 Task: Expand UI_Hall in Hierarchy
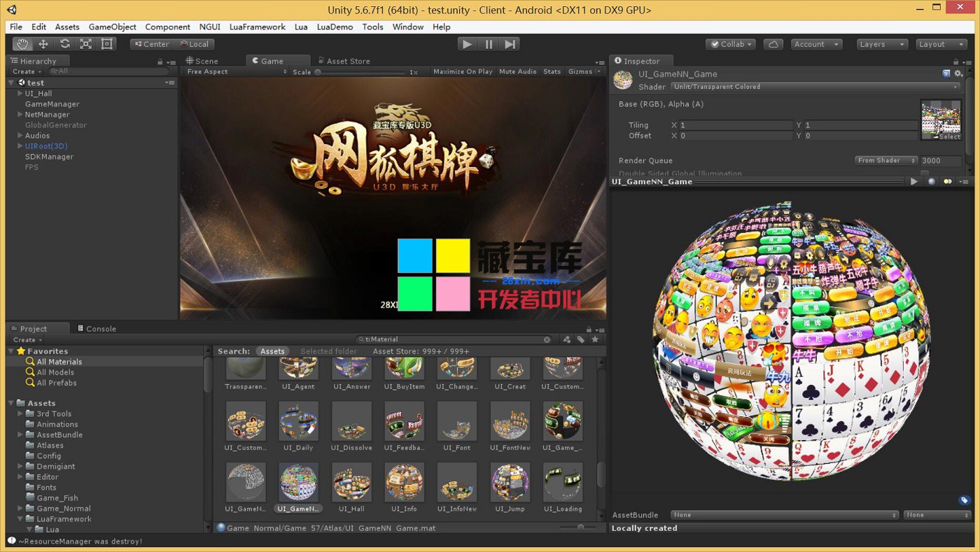20,93
